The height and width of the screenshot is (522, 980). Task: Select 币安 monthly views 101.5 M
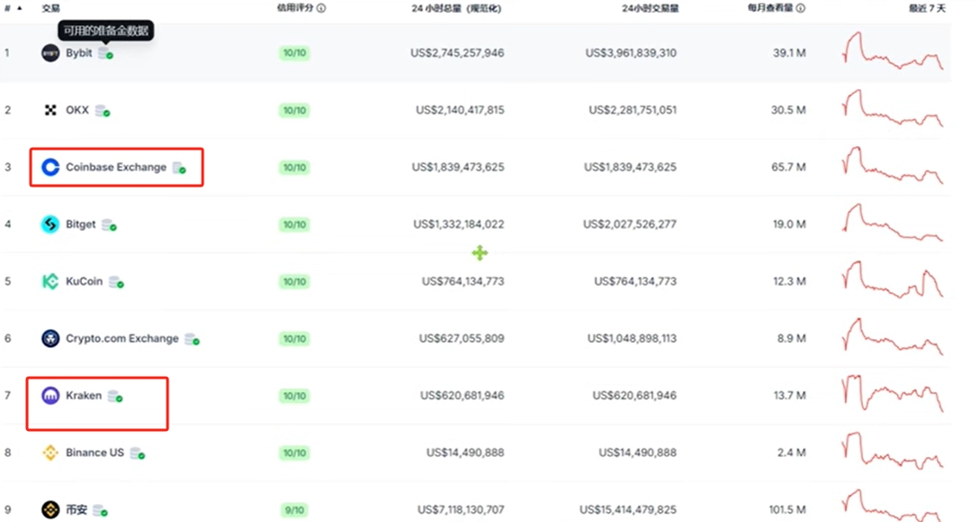[787, 509]
